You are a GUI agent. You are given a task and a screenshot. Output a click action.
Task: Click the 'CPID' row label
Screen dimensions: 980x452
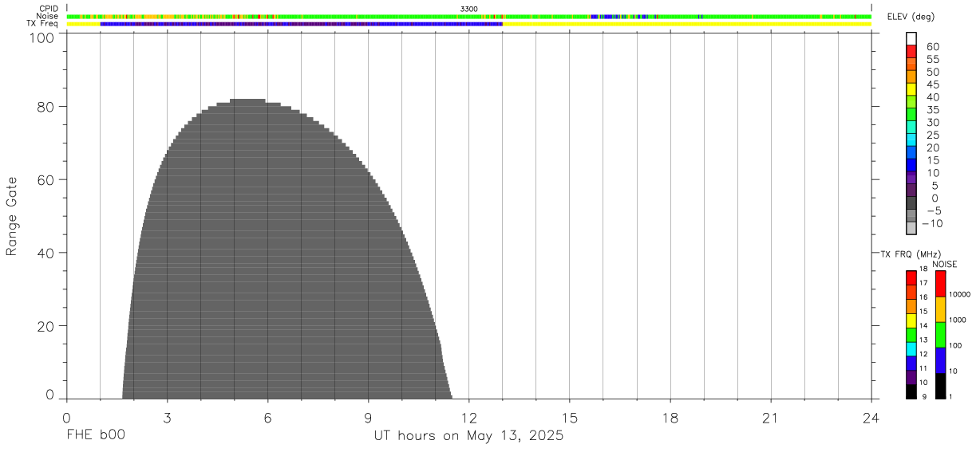49,9
